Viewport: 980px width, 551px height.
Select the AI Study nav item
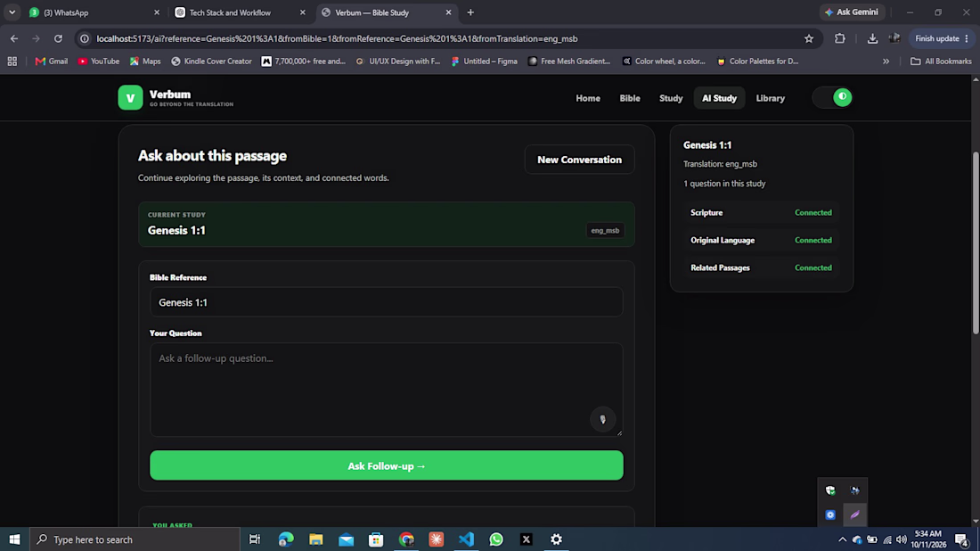(x=719, y=98)
